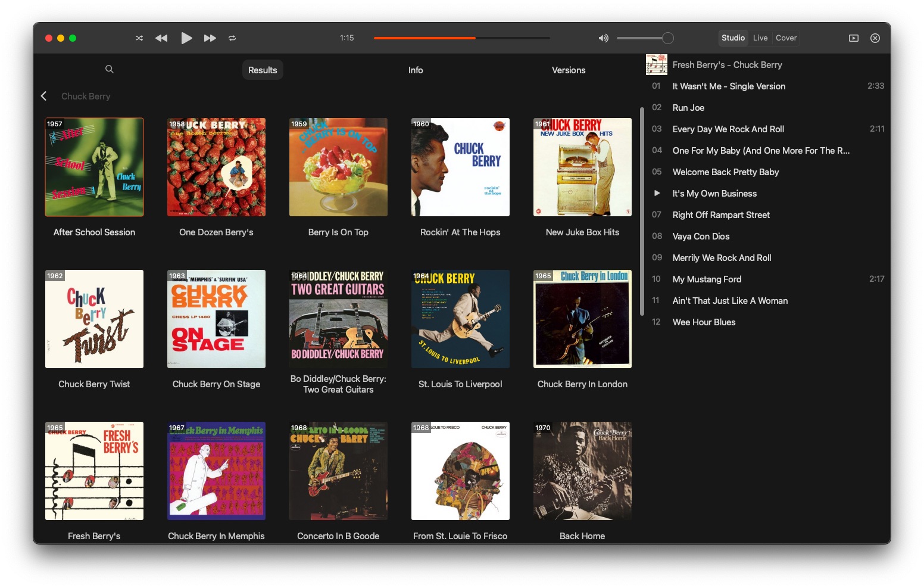The image size is (924, 588).
Task: Play track One For My Baby
Action: 768,151
